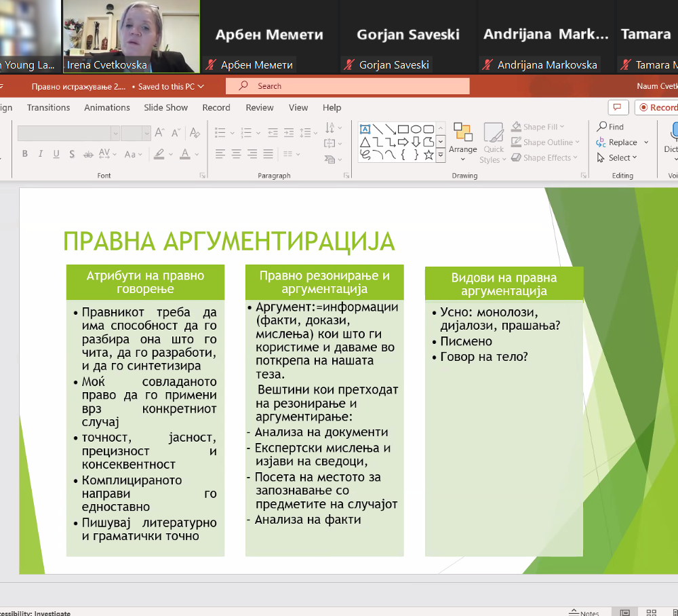
Task: Open the font name combo box
Action: click(x=68, y=133)
